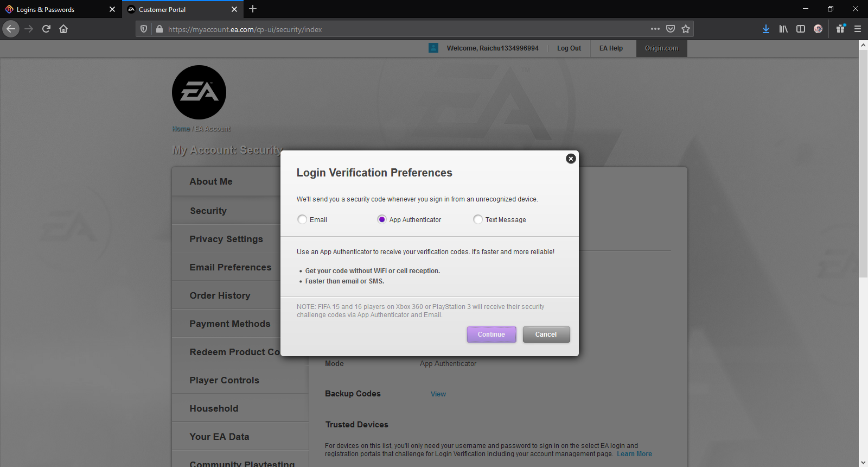The height and width of the screenshot is (467, 868).
Task: Open Payment Methods
Action: (240, 324)
